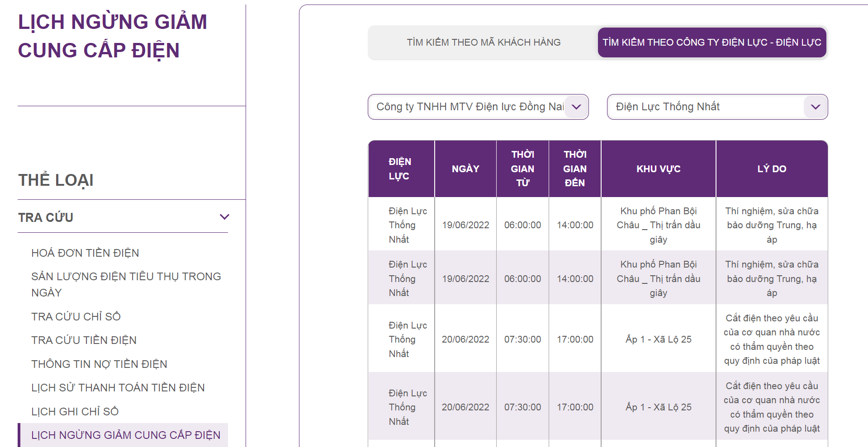Click the chevron arrow on the company dropdown

(x=576, y=107)
